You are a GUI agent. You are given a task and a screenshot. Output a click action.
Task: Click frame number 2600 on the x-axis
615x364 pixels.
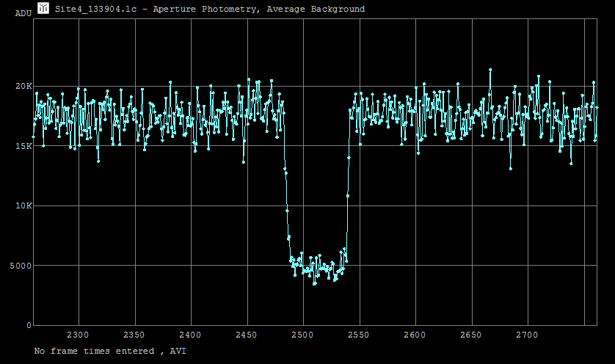(415, 335)
